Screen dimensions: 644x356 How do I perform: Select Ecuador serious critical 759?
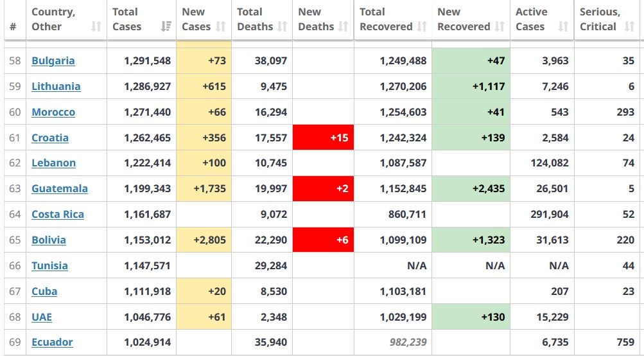[625, 342]
